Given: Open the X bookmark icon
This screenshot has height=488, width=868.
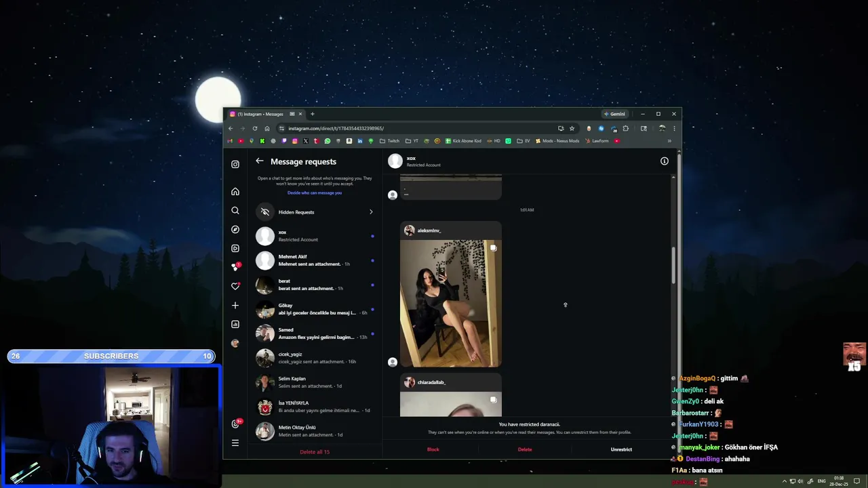Looking at the screenshot, I should pyautogui.click(x=306, y=141).
